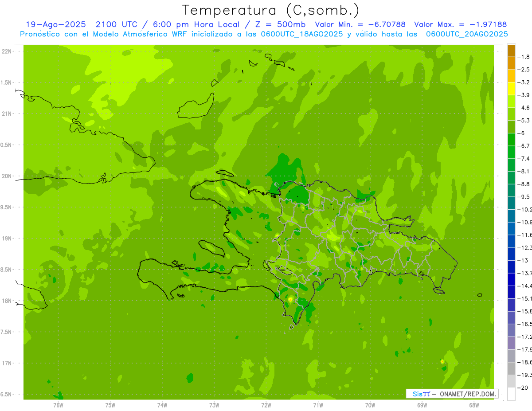Click the brown-orange swatch atop the colorbar

pyautogui.click(x=511, y=51)
